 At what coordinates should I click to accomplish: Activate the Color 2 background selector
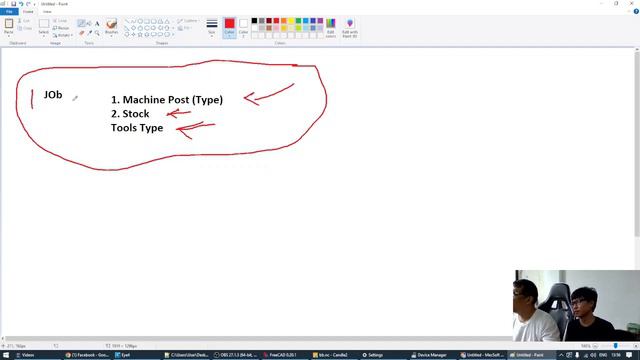[x=243, y=28]
